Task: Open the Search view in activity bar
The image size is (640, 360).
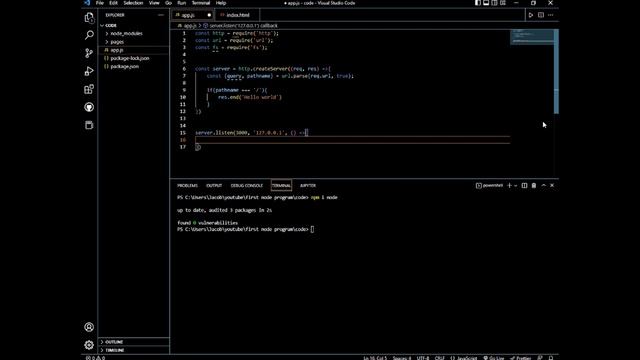Action: [89, 35]
